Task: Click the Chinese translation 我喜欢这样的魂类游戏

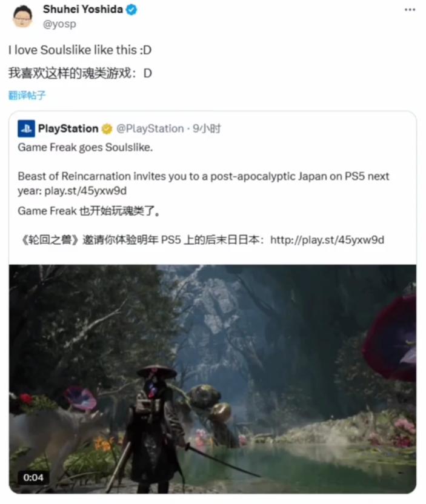Action: (x=70, y=73)
